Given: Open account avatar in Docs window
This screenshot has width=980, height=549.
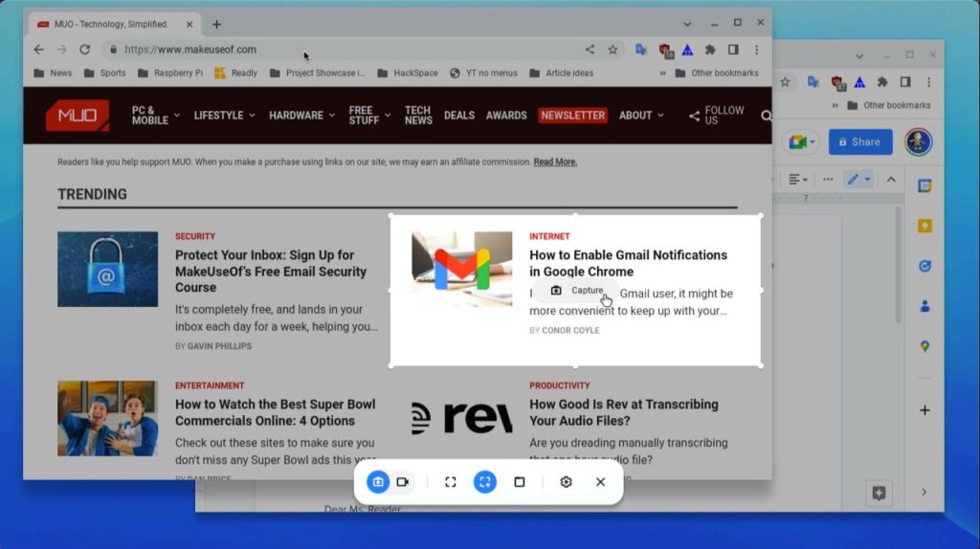Looking at the screenshot, I should click(918, 142).
